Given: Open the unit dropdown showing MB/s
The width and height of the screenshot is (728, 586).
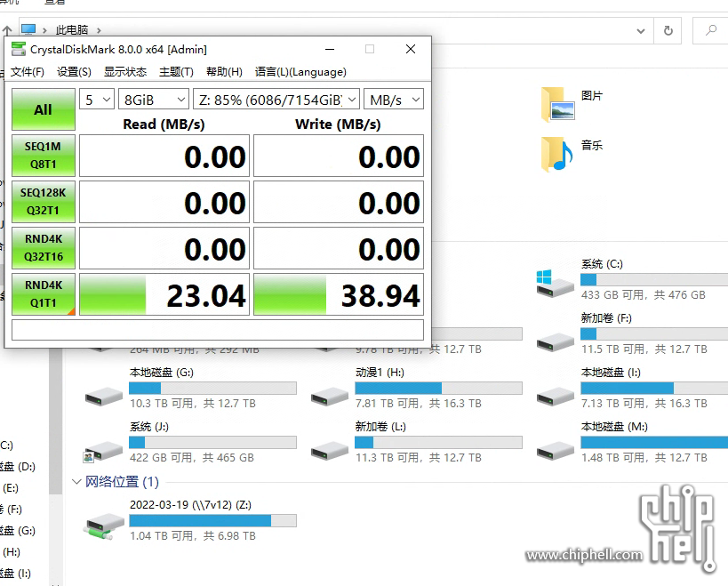Looking at the screenshot, I should pos(394,100).
